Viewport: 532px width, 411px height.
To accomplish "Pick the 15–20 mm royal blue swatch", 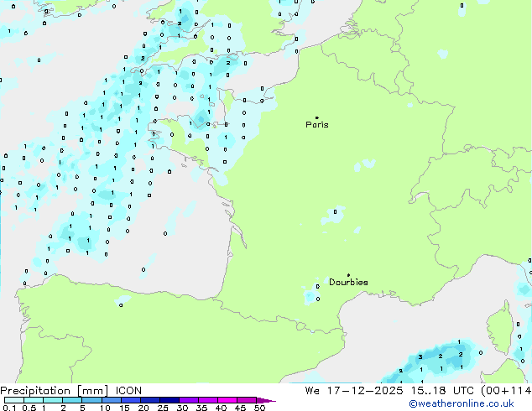I will pyautogui.click(x=130, y=400).
